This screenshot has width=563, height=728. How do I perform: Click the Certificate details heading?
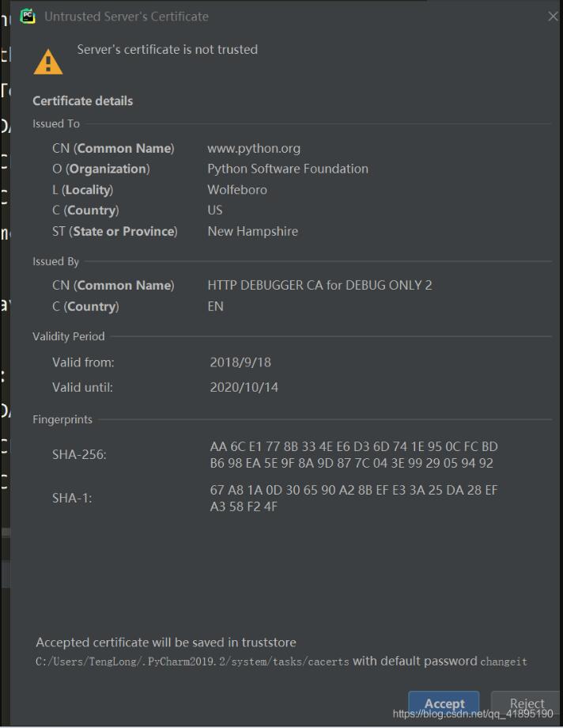coord(83,101)
